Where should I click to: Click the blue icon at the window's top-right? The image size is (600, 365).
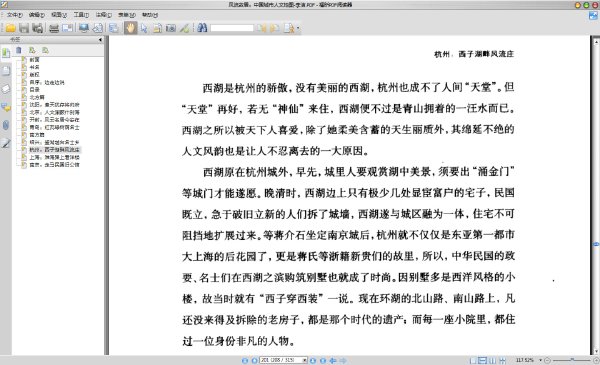[x=593, y=16]
